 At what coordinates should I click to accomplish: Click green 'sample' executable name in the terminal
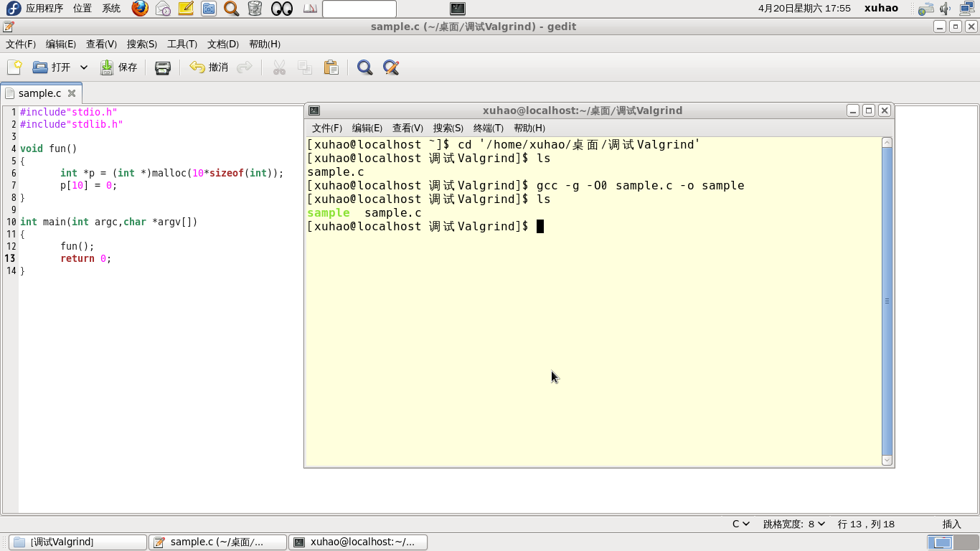[x=329, y=213]
